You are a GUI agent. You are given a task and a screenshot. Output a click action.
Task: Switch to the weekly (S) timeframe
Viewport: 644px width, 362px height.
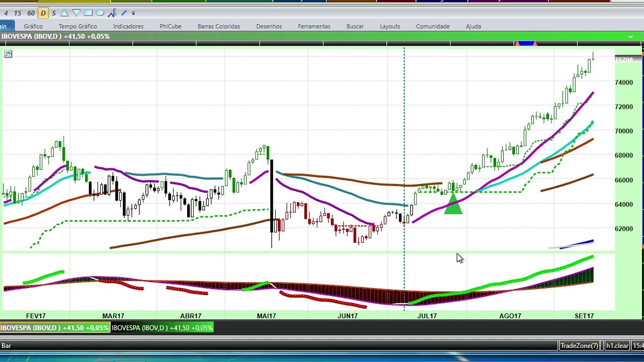pyautogui.click(x=54, y=13)
